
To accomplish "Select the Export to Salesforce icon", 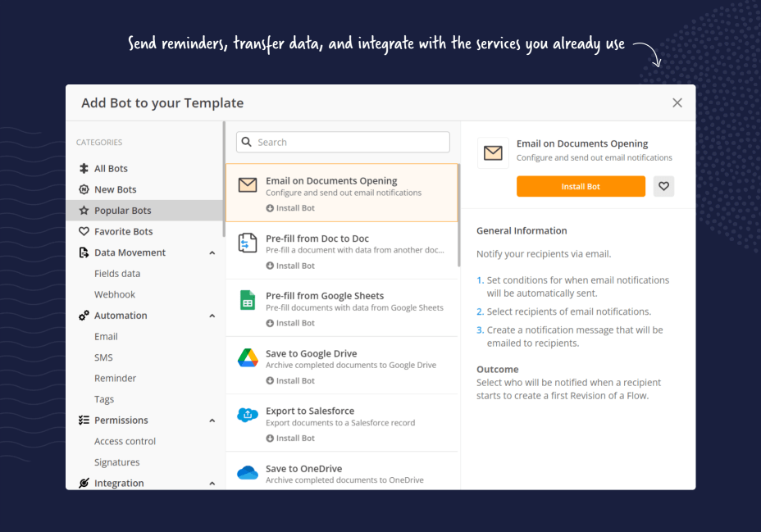I will point(248,415).
